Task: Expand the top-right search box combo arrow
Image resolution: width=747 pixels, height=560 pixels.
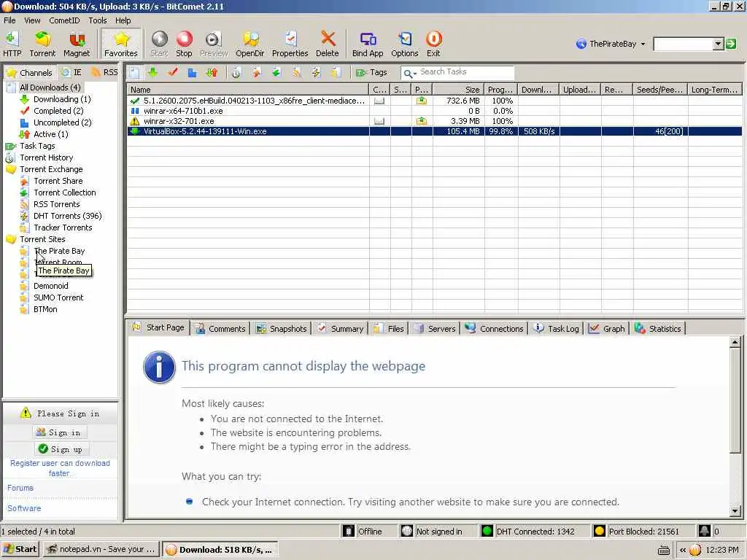Action: click(719, 44)
